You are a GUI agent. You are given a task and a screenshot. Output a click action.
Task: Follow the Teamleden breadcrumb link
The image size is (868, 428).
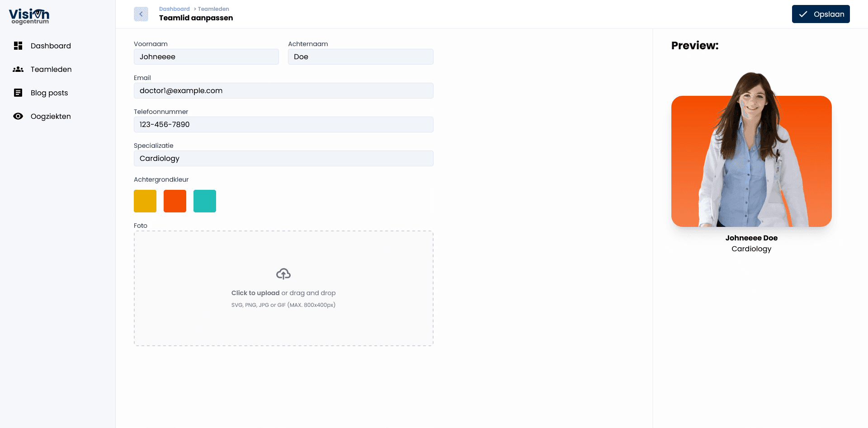213,9
